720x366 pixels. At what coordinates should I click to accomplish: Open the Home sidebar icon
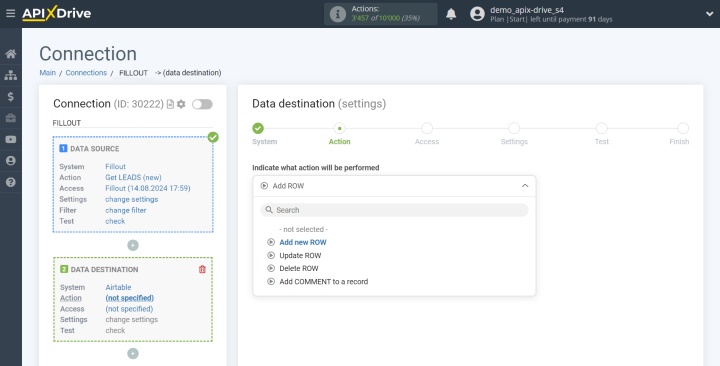(11, 54)
